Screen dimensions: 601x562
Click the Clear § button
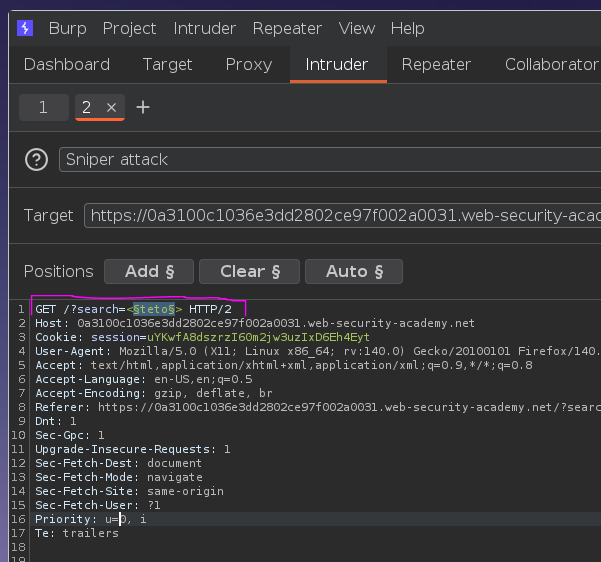249,271
